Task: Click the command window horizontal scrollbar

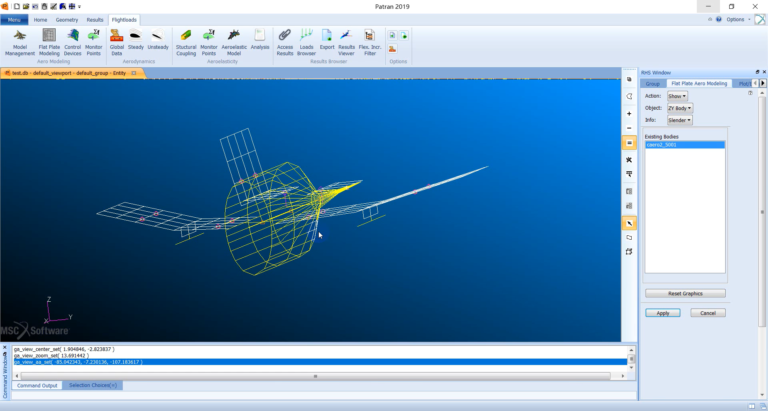Action: pos(315,376)
